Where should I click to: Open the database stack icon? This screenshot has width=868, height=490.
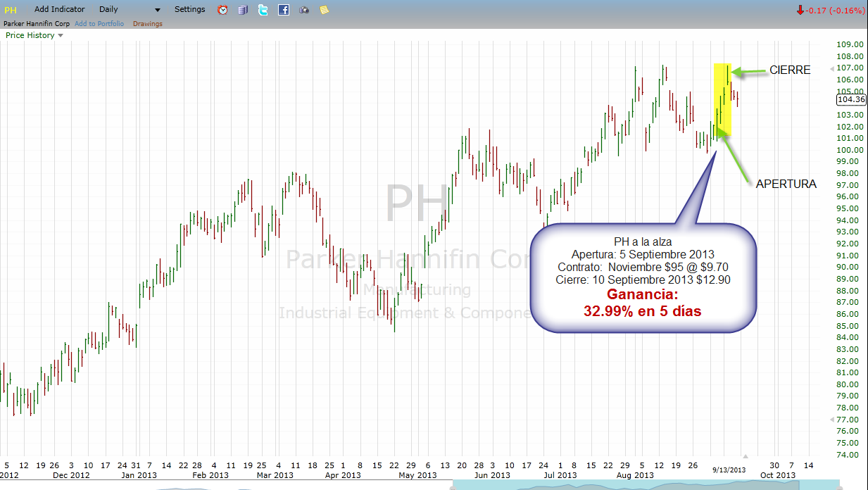(243, 10)
